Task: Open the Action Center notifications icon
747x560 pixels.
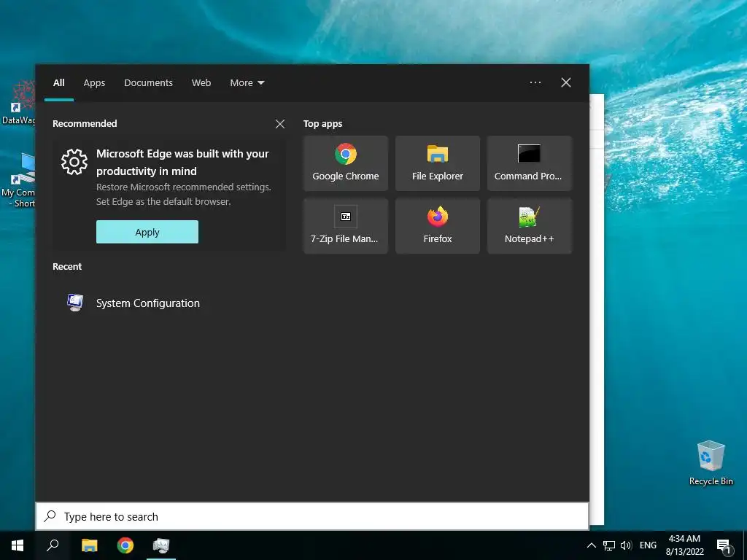Action: coord(723,545)
